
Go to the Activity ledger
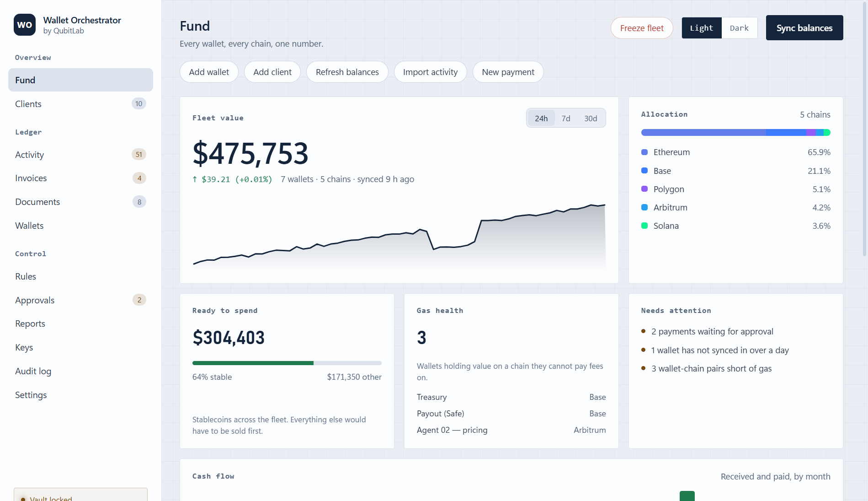pos(80,155)
